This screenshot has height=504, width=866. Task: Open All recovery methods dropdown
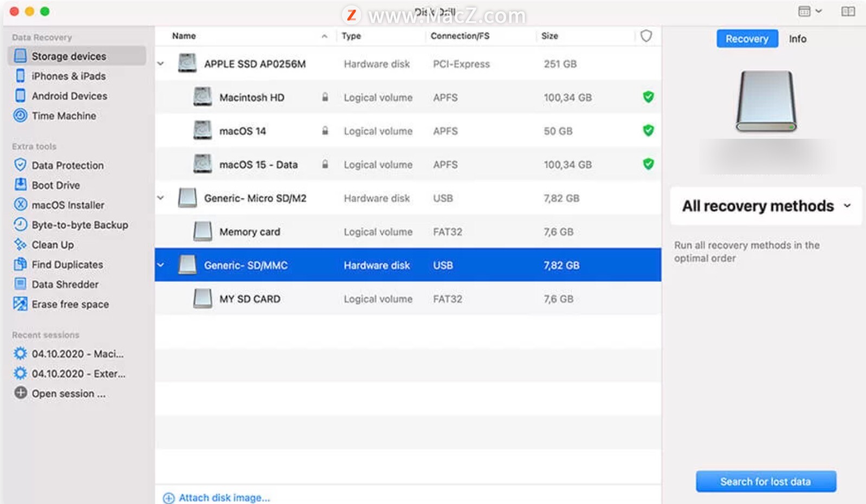pyautogui.click(x=766, y=206)
